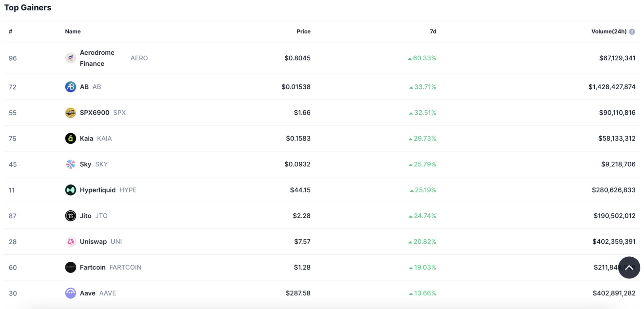Click the Aerodrome Finance coin logo

pyautogui.click(x=70, y=58)
